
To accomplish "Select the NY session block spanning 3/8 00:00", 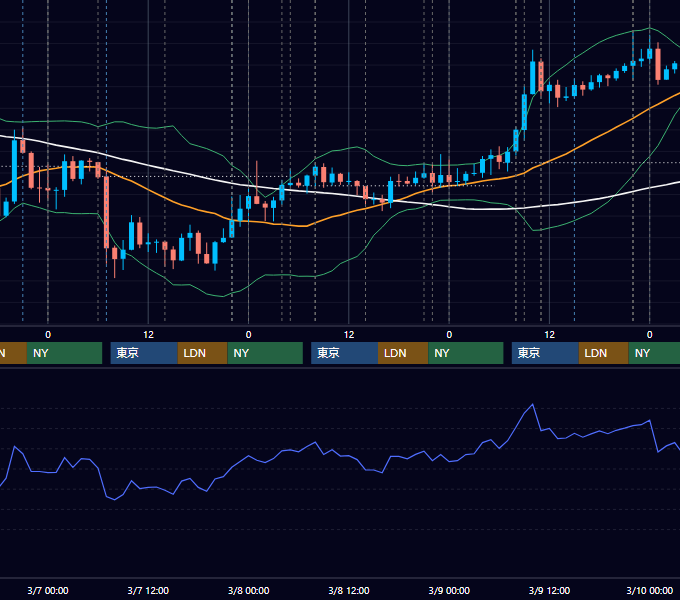I will pos(265,353).
